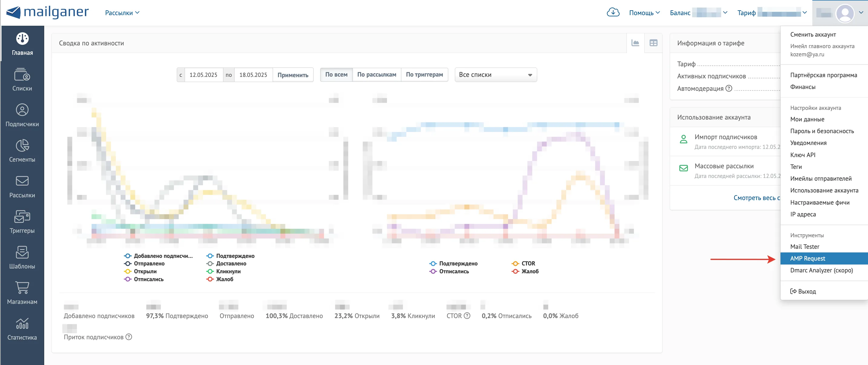Open Ключ API menu item
868x365 pixels.
(x=803, y=155)
